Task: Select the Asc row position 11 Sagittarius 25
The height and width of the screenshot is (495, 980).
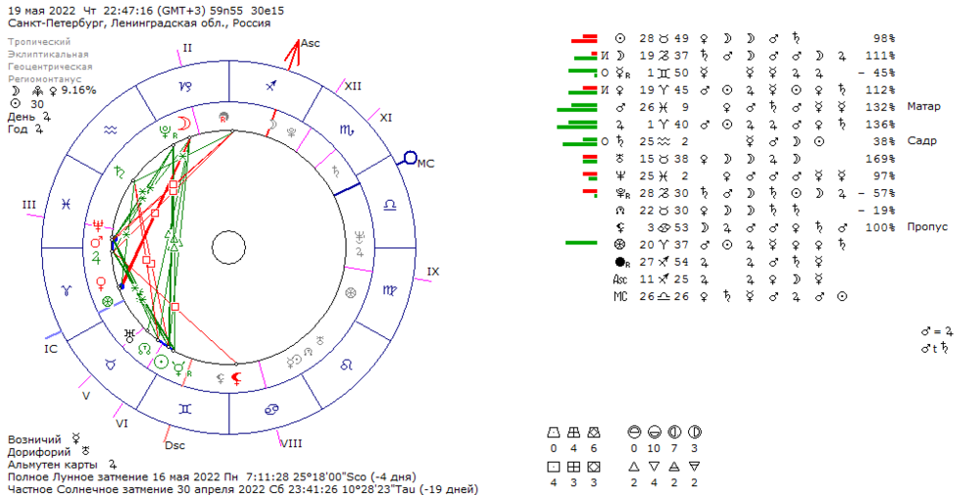Action: 663,278
